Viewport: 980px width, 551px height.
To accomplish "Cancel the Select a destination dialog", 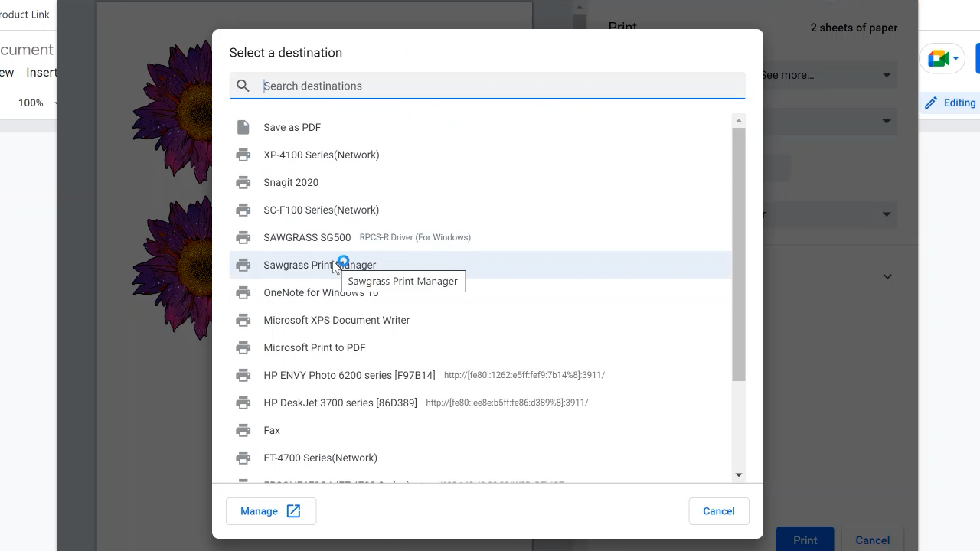I will click(x=718, y=511).
